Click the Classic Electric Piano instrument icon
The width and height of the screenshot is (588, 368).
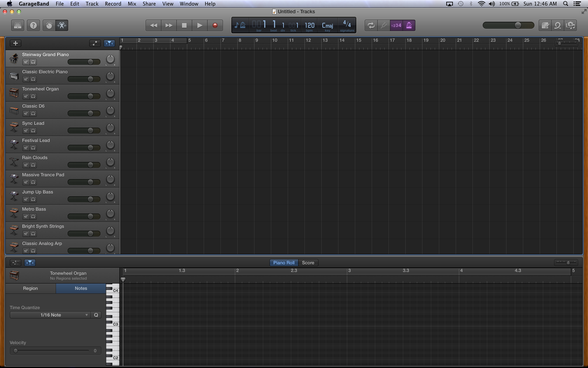click(14, 76)
